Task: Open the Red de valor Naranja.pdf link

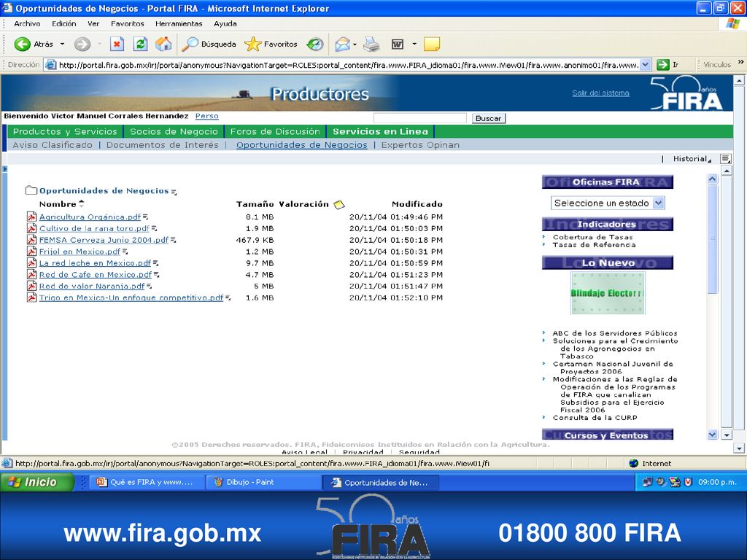Action: [92, 286]
